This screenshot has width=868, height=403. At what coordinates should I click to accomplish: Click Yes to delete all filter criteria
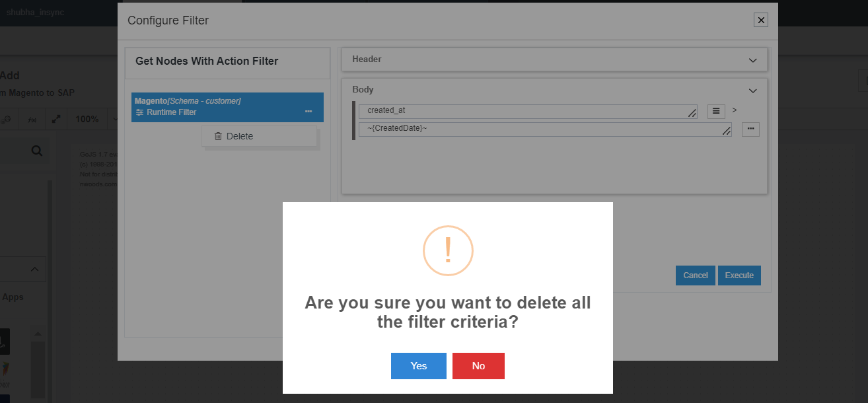[418, 366]
